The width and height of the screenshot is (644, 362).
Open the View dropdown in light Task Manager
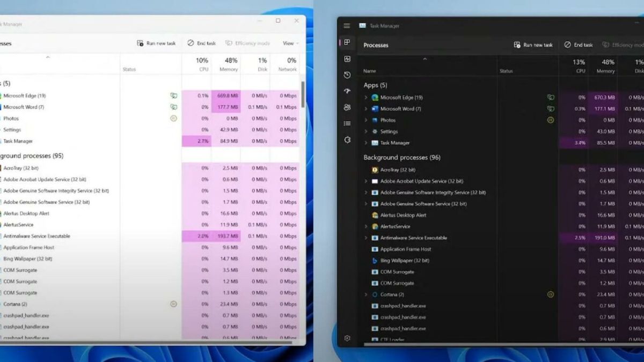290,43
